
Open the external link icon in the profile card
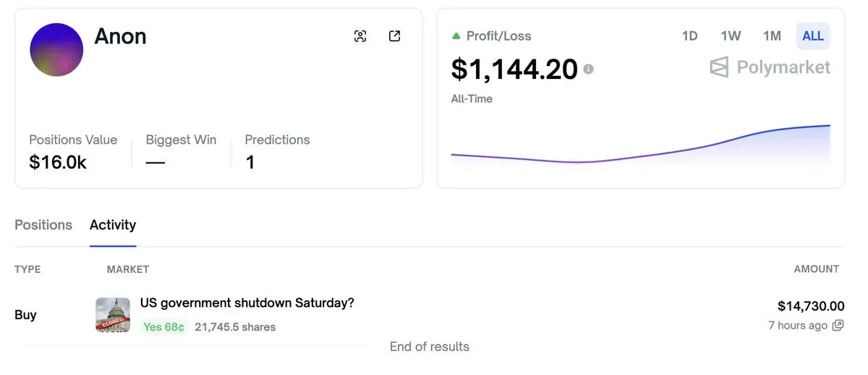click(394, 36)
